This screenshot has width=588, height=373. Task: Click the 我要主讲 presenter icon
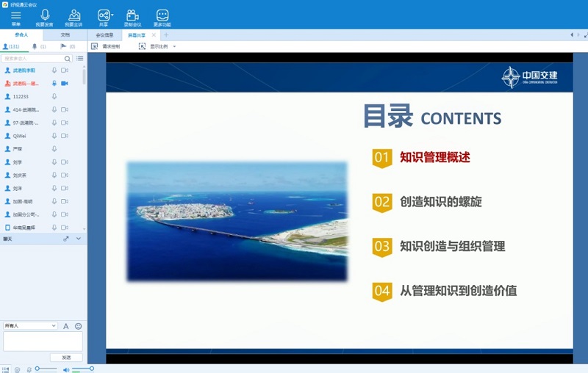tap(74, 16)
